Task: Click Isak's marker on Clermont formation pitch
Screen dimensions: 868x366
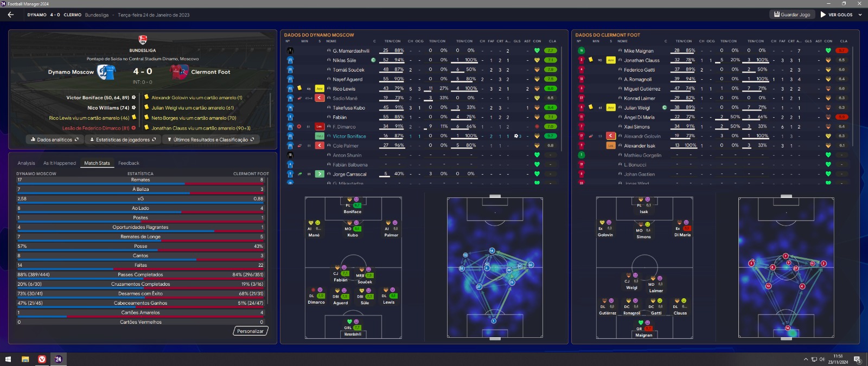Action: 644,206
